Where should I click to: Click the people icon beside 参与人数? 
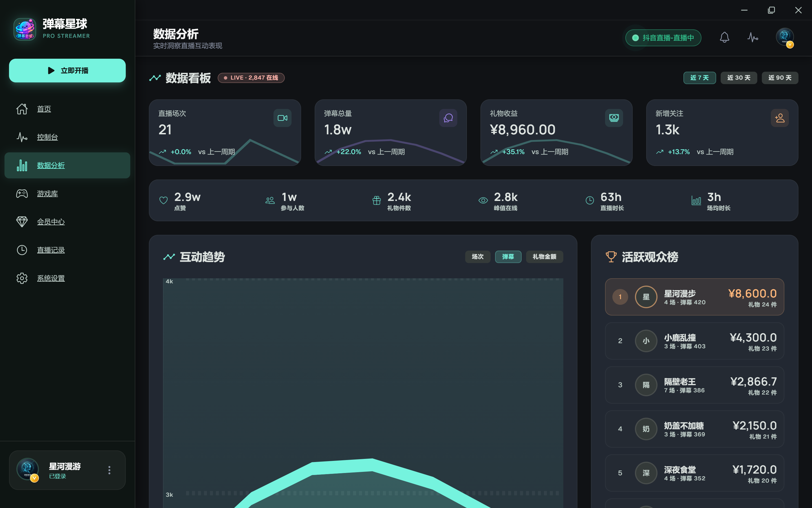tap(270, 201)
